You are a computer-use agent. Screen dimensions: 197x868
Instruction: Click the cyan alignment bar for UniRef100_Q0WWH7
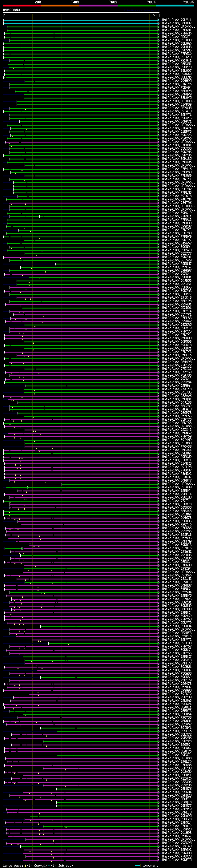coord(81,23)
